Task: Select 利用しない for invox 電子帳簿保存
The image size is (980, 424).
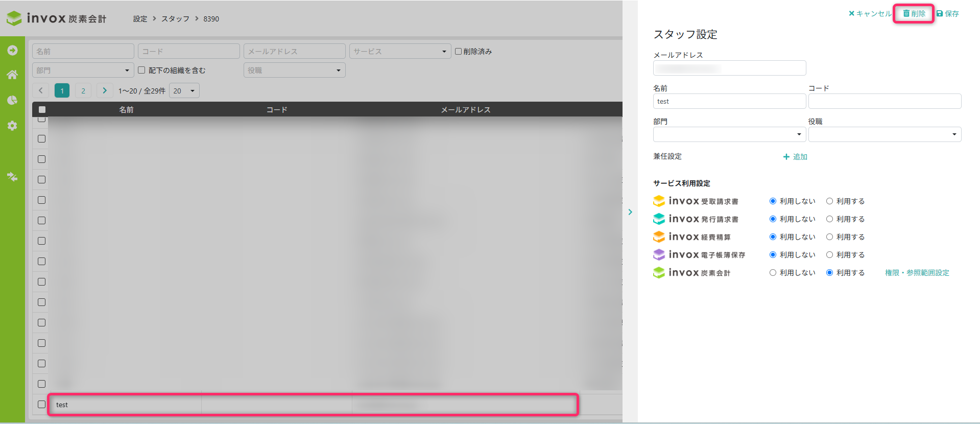Action: pyautogui.click(x=773, y=255)
